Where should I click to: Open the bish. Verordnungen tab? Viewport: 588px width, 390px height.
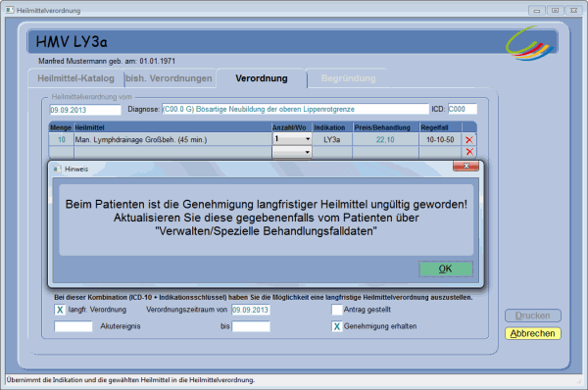(169, 78)
